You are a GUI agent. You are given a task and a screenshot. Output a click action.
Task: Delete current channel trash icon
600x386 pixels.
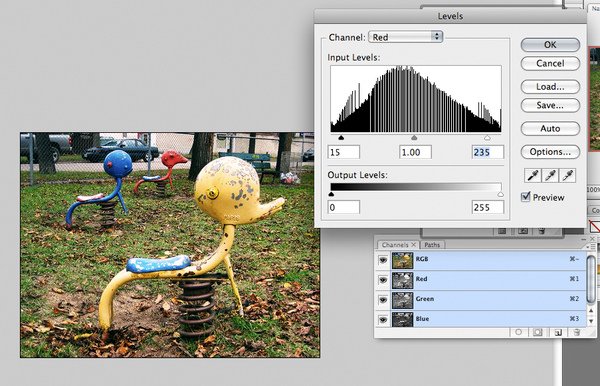tap(577, 332)
